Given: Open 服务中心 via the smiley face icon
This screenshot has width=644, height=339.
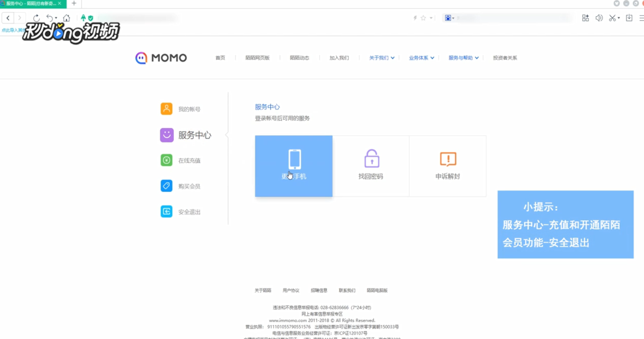Looking at the screenshot, I should (166, 135).
